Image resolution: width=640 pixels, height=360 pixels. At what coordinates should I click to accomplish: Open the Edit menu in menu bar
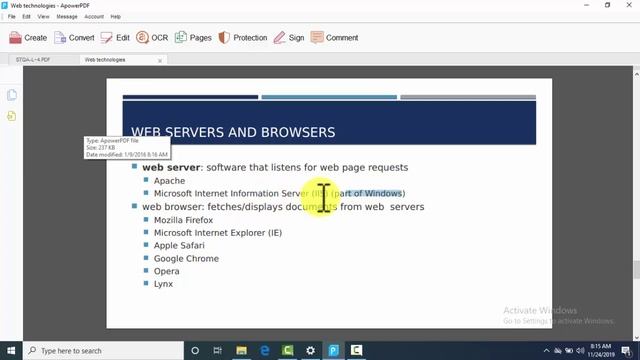26,17
